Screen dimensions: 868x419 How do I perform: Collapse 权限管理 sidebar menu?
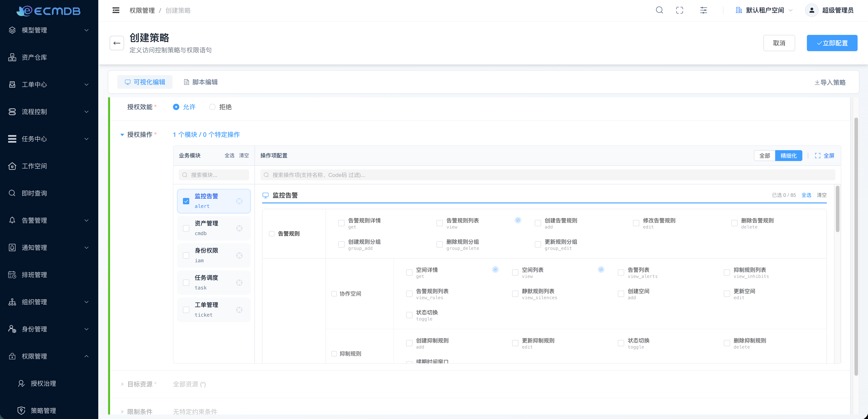[49, 356]
